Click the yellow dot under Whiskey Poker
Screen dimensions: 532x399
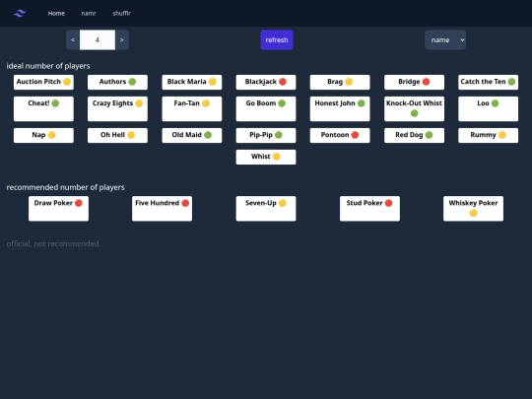pyautogui.click(x=473, y=213)
